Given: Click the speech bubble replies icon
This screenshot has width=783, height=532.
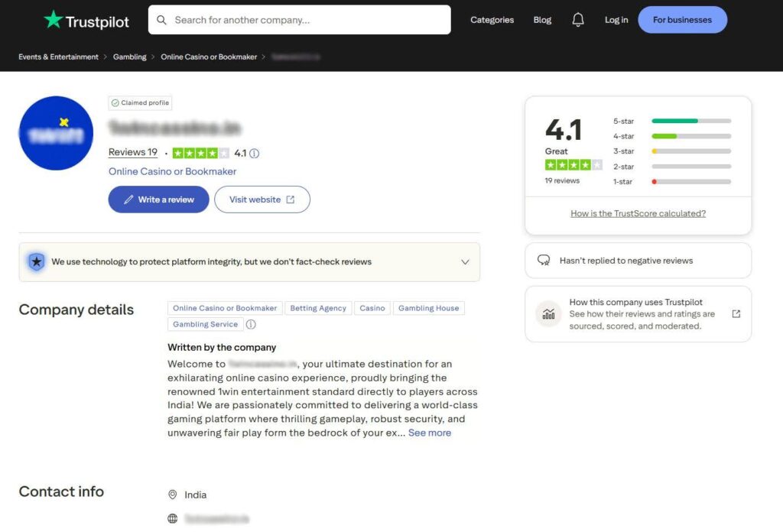Looking at the screenshot, I should point(544,261).
